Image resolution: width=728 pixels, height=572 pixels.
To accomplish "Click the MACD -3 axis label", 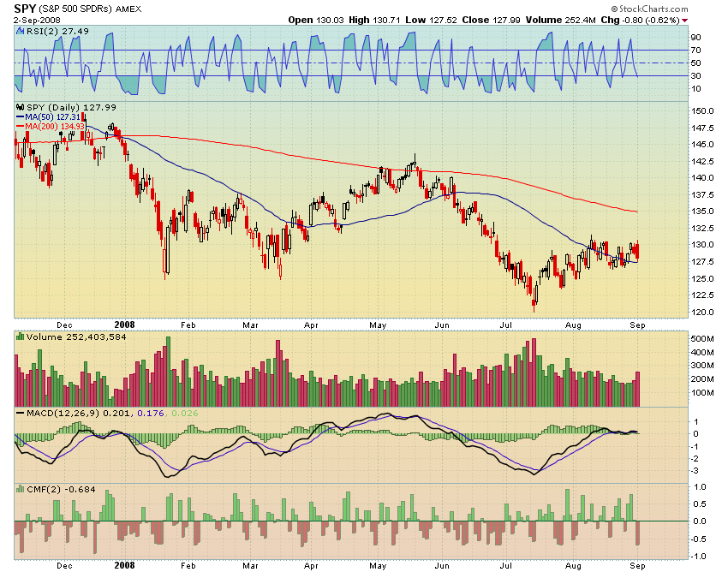I will point(695,471).
